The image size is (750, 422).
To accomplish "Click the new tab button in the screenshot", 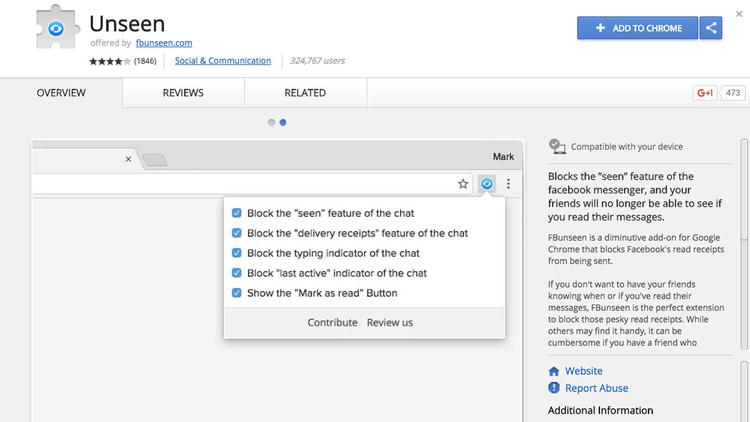I will tap(154, 160).
